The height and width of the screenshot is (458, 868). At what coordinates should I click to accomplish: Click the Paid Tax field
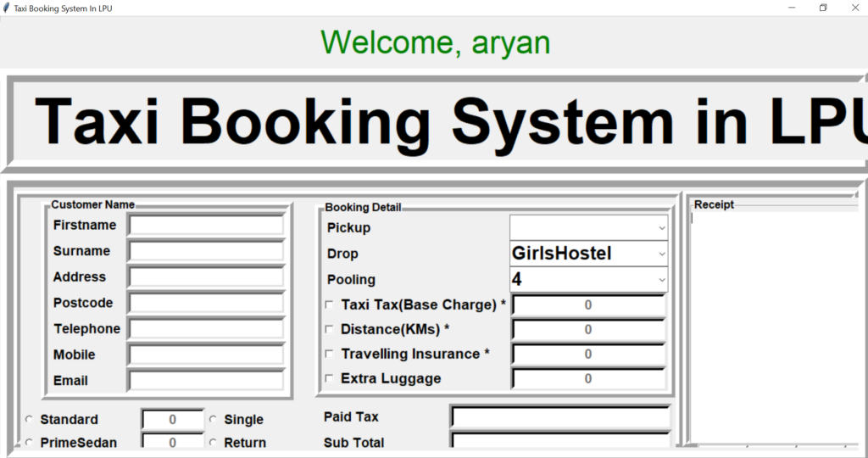click(x=560, y=417)
